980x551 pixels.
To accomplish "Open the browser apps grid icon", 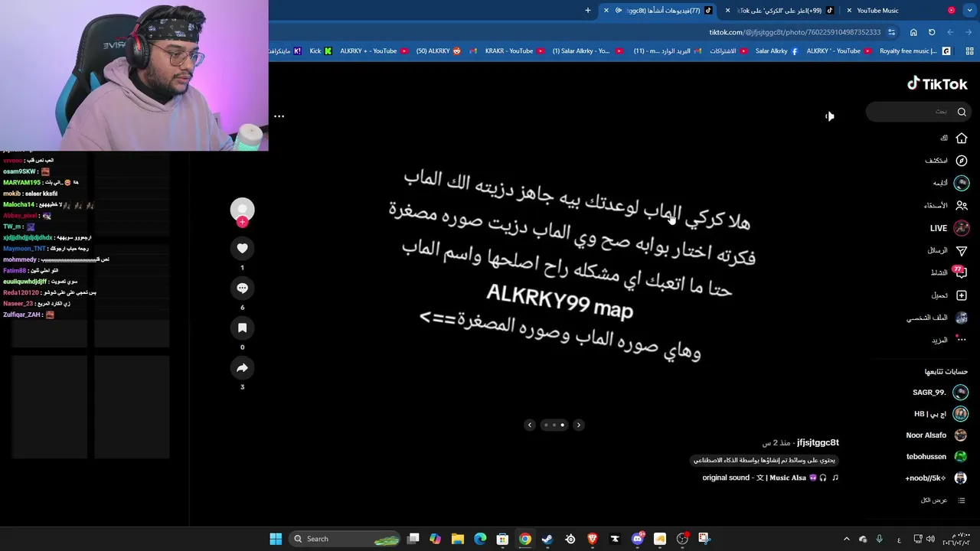I will click(x=969, y=51).
